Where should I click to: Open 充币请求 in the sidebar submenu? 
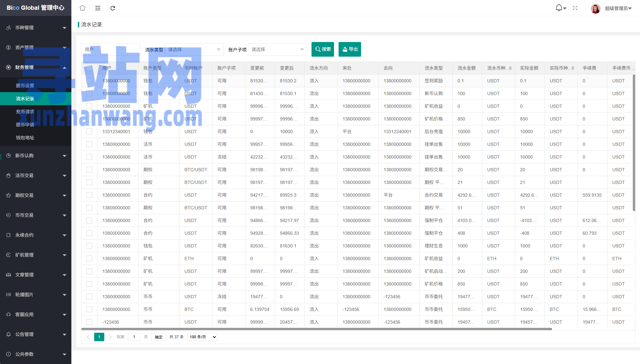pos(25,112)
